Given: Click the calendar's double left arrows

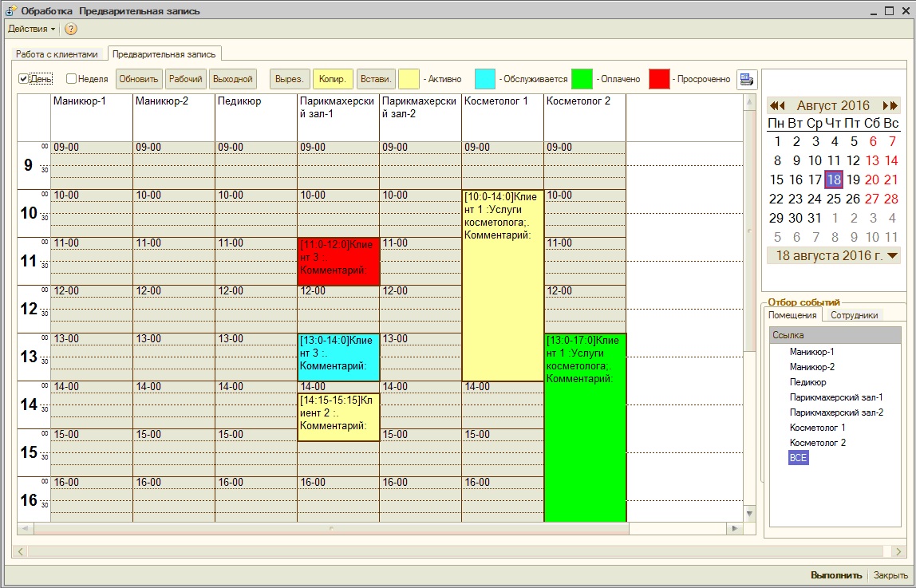Looking at the screenshot, I should (777, 105).
